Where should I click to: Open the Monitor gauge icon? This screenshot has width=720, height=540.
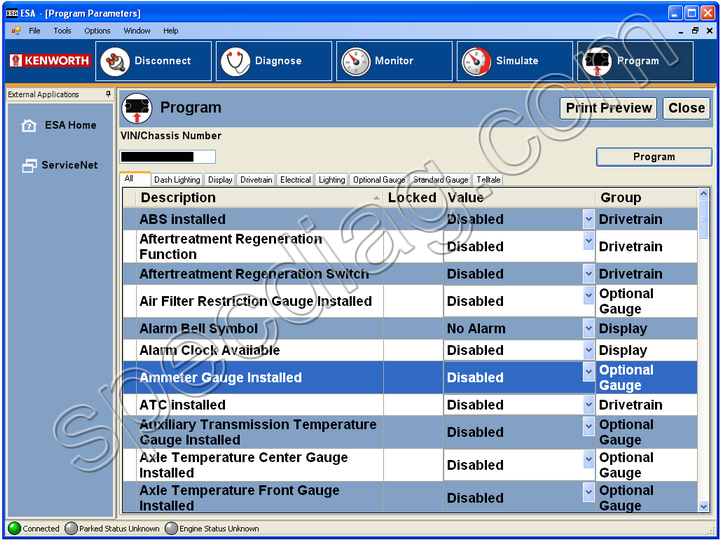click(x=355, y=61)
